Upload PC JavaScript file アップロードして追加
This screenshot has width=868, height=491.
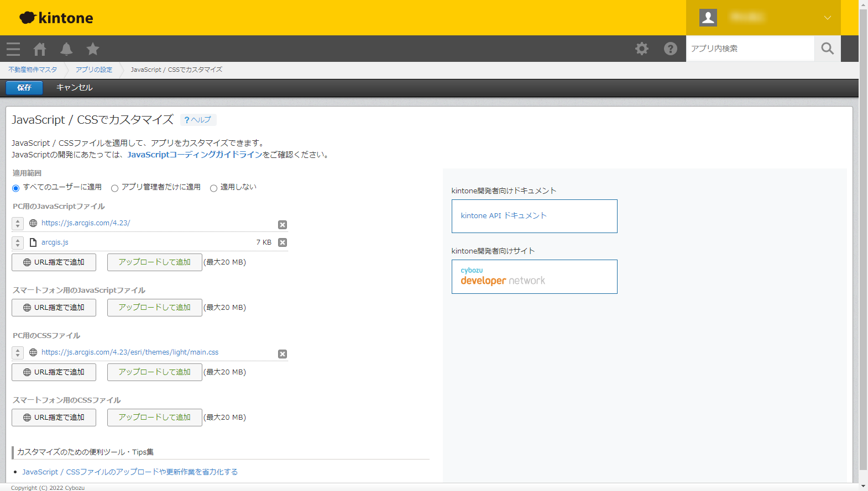154,262
